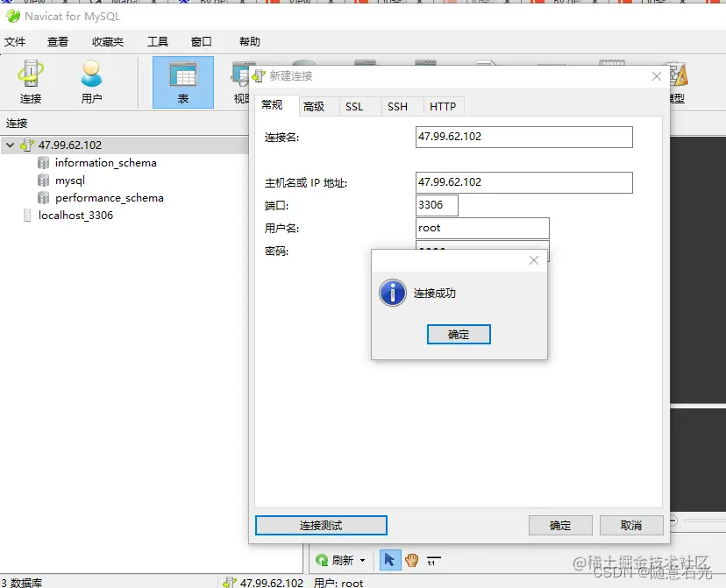Click the 1:1 zoom icon
The width and height of the screenshot is (726, 588).
tap(433, 559)
